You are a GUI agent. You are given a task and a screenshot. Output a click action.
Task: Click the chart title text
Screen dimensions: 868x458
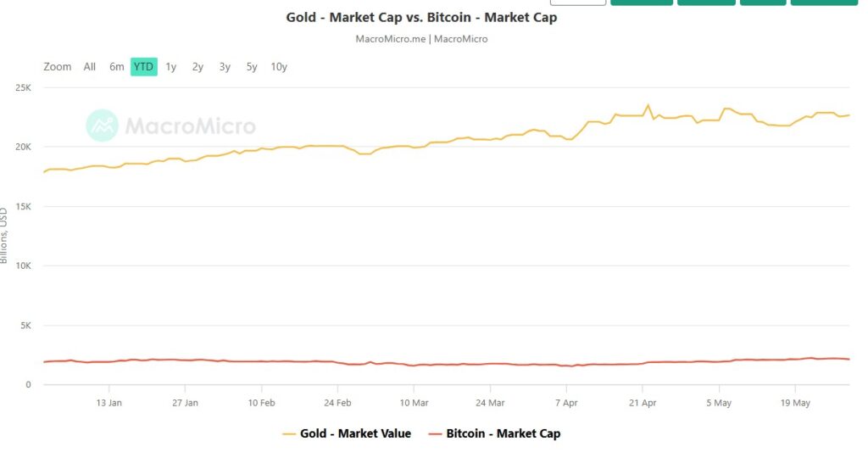(x=421, y=17)
